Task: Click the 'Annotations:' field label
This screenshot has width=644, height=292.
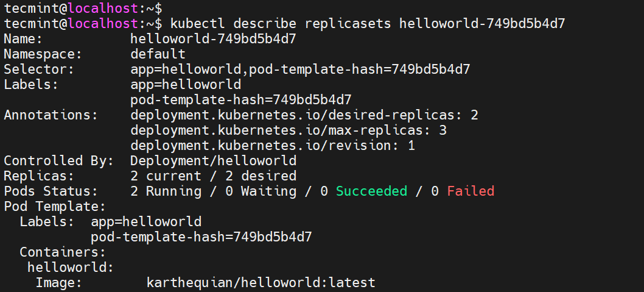Action: point(51,115)
